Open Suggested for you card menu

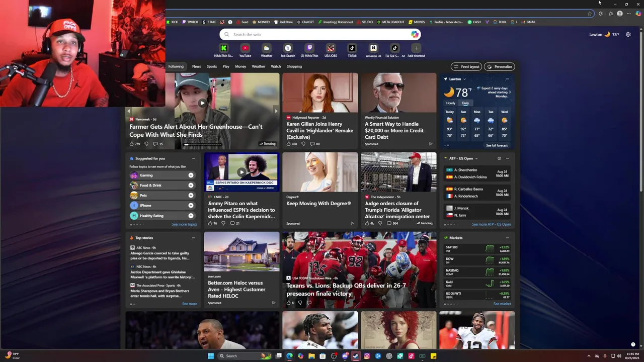pyautogui.click(x=193, y=158)
